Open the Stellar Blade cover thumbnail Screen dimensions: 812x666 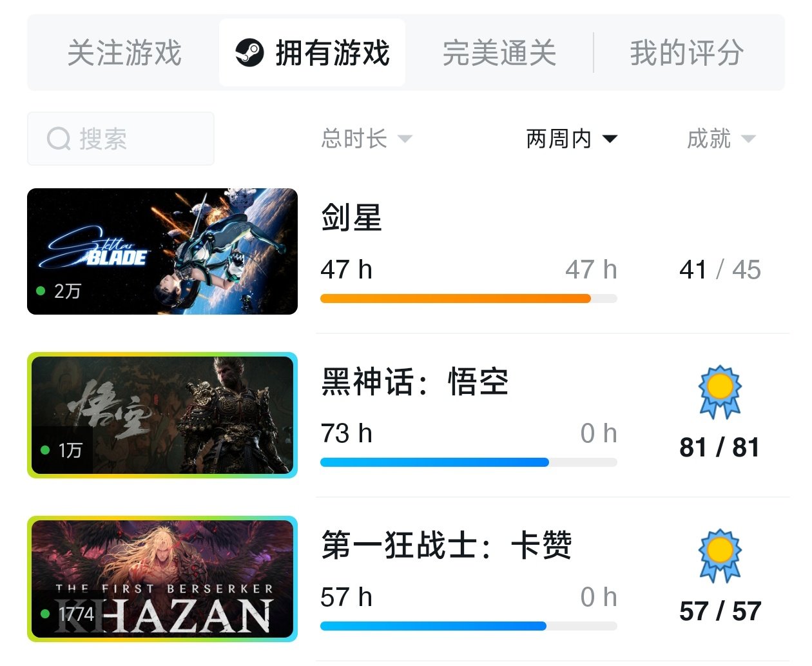point(162,251)
